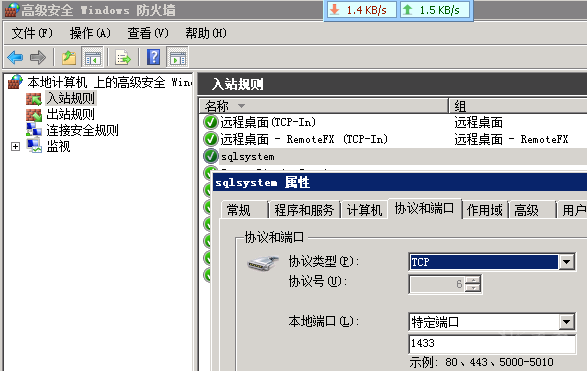The image size is (587, 371).
Task: Switch to the 作用域 tab
Action: click(485, 210)
